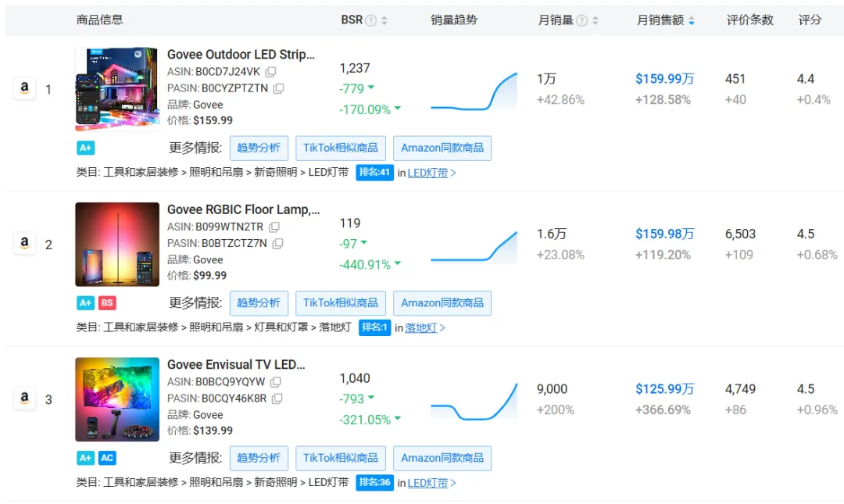Click AC badge under Govee Envisual TV LED

pyautogui.click(x=107, y=458)
